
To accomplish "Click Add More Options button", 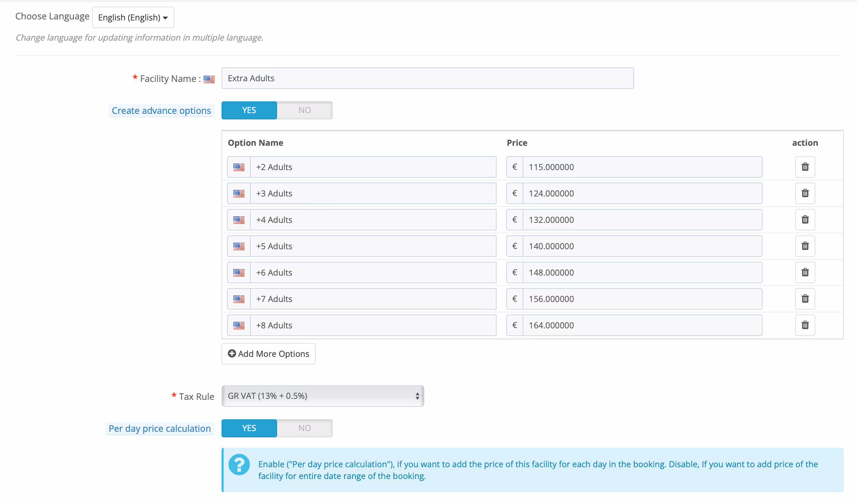I will click(x=268, y=354).
